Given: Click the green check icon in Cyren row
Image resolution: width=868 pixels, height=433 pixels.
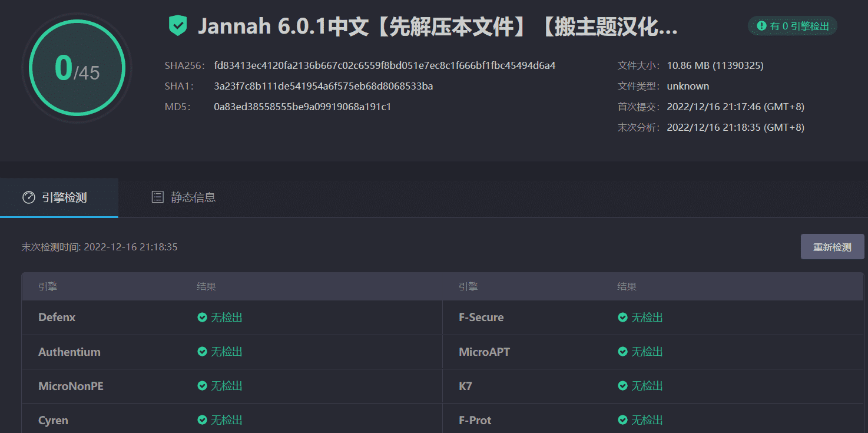Looking at the screenshot, I should pyautogui.click(x=202, y=420).
